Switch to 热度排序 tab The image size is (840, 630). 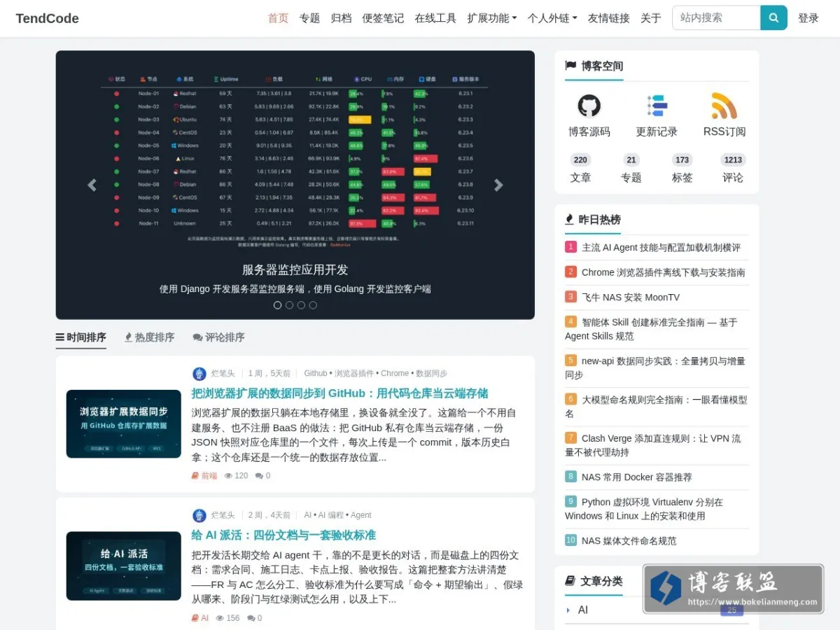pos(149,337)
